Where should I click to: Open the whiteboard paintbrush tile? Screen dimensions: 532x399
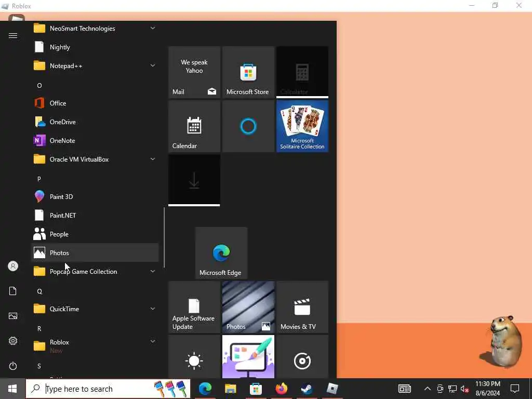tap(248, 356)
